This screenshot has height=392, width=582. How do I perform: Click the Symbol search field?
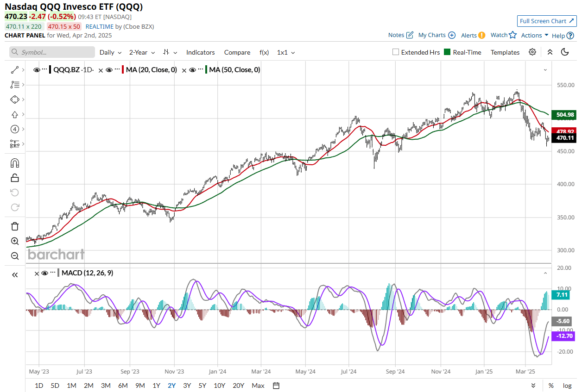[x=52, y=52]
